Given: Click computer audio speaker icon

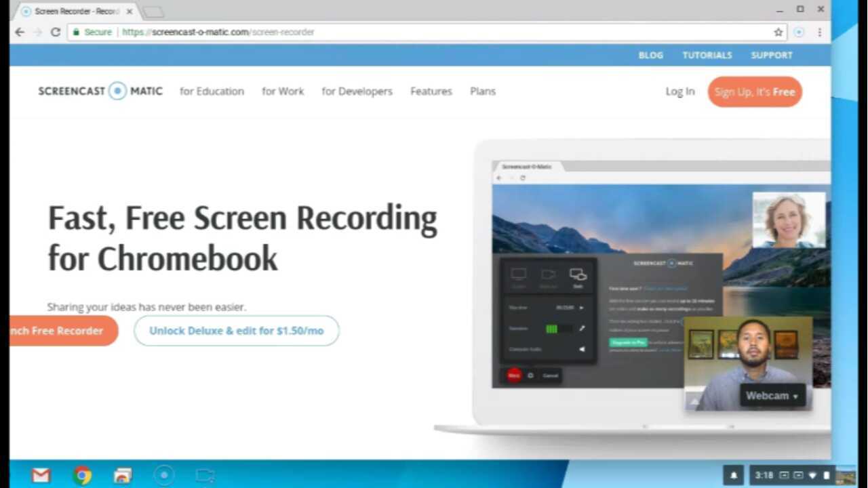Looking at the screenshot, I should click(582, 349).
